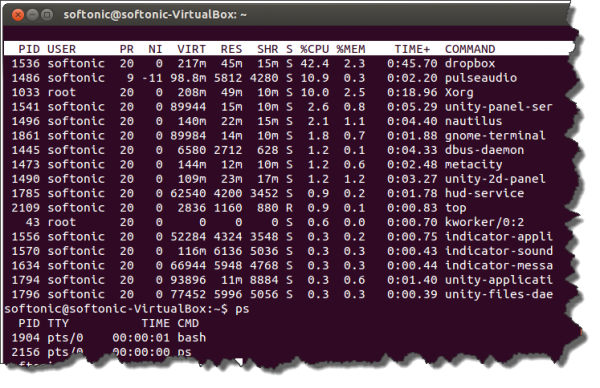The height and width of the screenshot is (388, 600).
Task: Select the dbus-daemon process line
Action: 283,150
